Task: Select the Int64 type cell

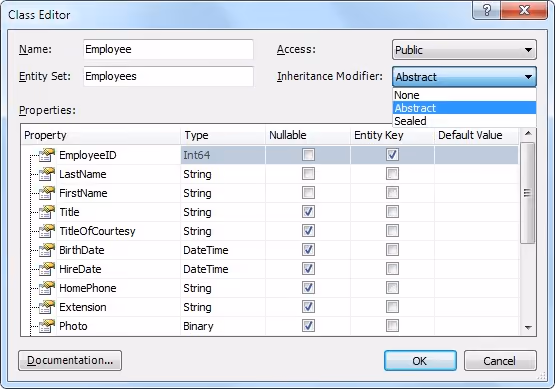Action: 223,155
